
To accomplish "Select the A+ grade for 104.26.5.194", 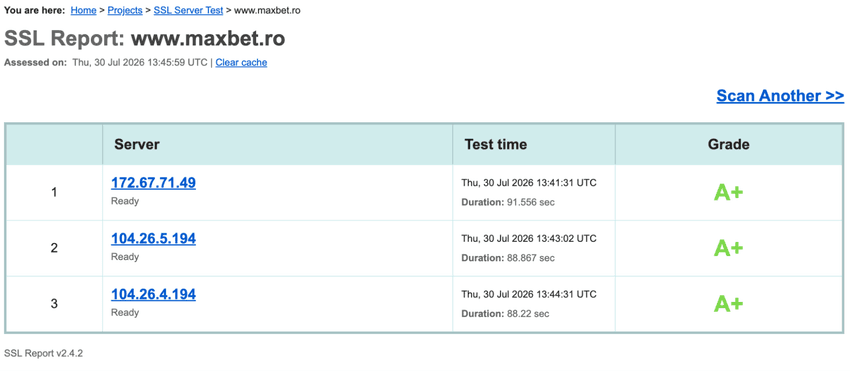I will (728, 248).
